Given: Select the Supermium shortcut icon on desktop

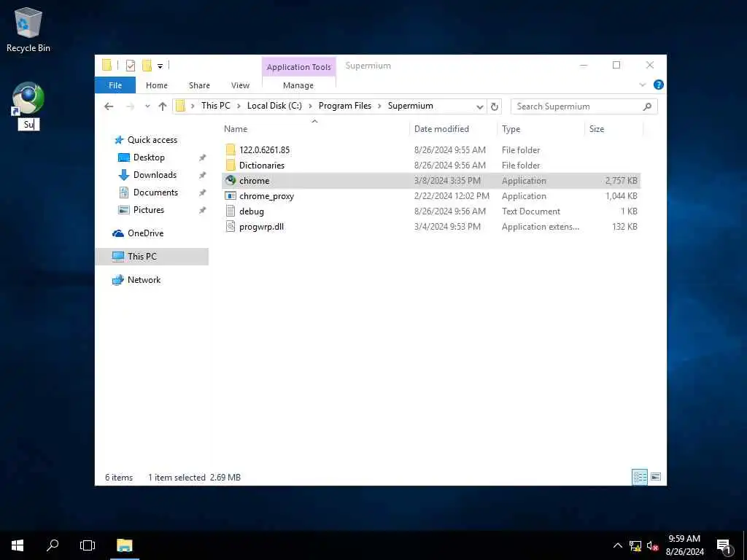Looking at the screenshot, I should coord(28,98).
